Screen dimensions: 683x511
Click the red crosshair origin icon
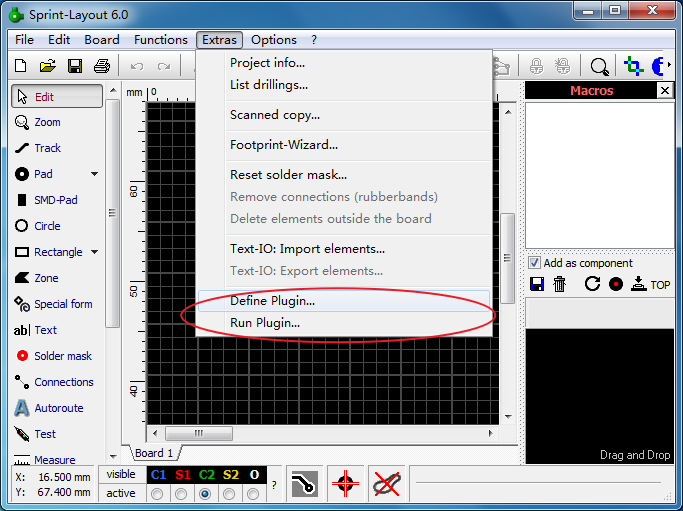point(345,484)
